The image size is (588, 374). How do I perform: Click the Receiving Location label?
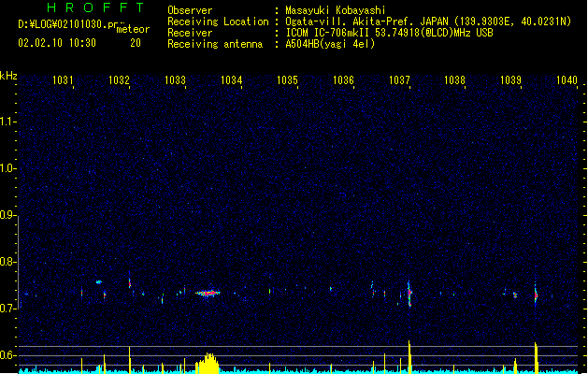tap(218, 22)
